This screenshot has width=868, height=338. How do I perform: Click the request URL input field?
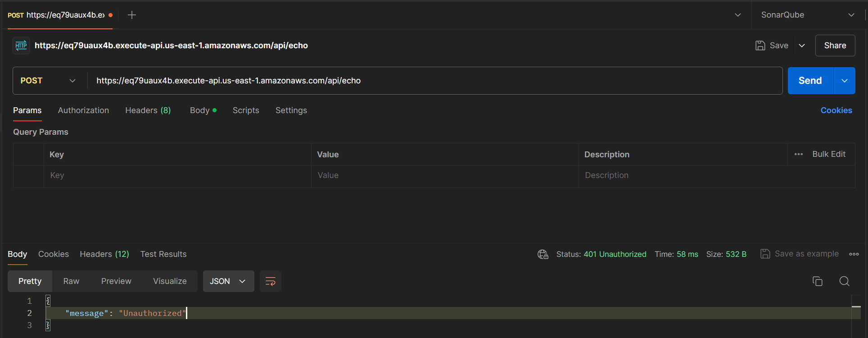tap(435, 81)
